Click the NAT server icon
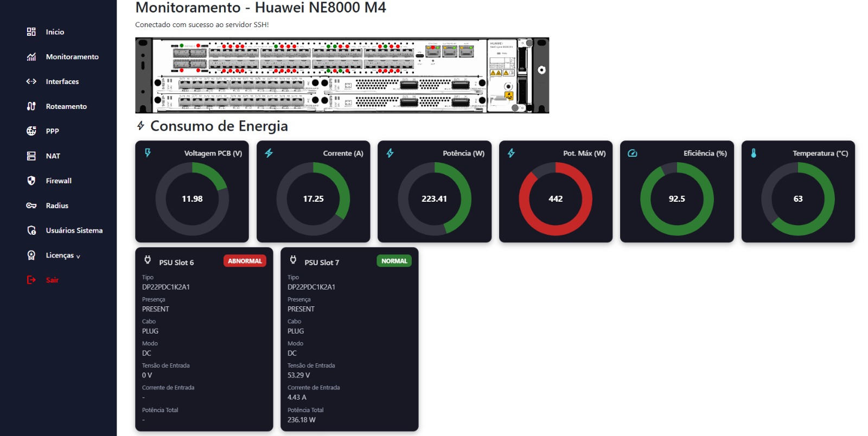Viewport: 868px width, 436px height. click(x=31, y=156)
